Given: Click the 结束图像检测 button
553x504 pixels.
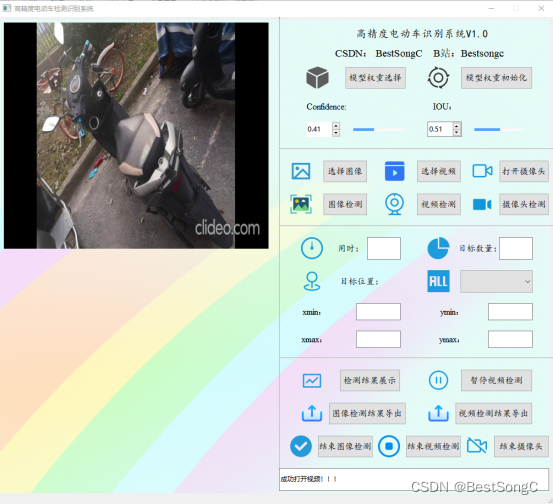Looking at the screenshot, I should [345, 447].
